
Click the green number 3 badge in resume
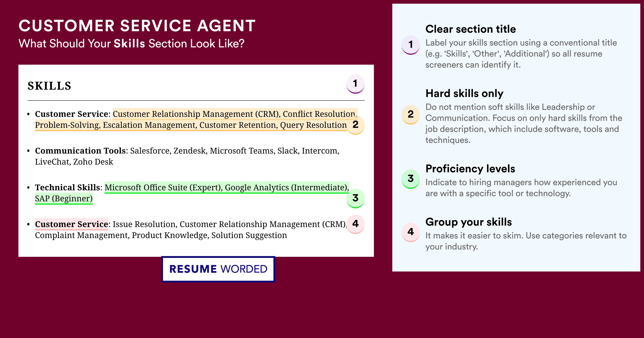coord(355,198)
